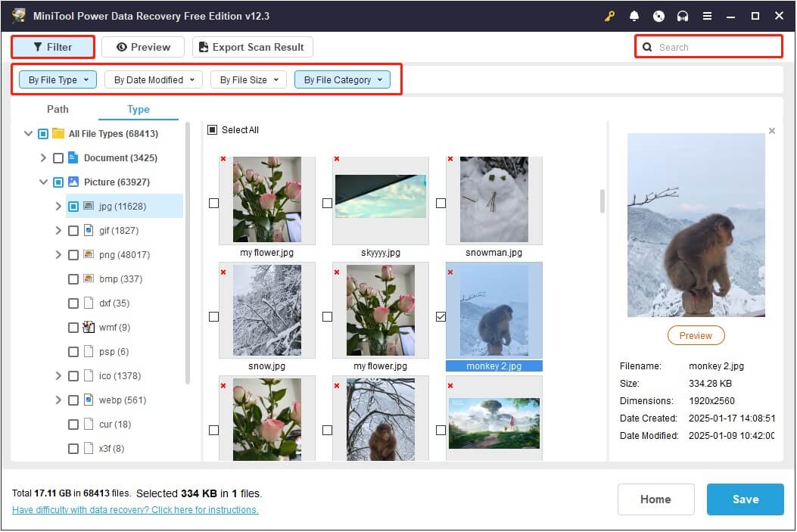The width and height of the screenshot is (797, 532).
Task: Click the orange Preview button under the image
Action: 696,335
